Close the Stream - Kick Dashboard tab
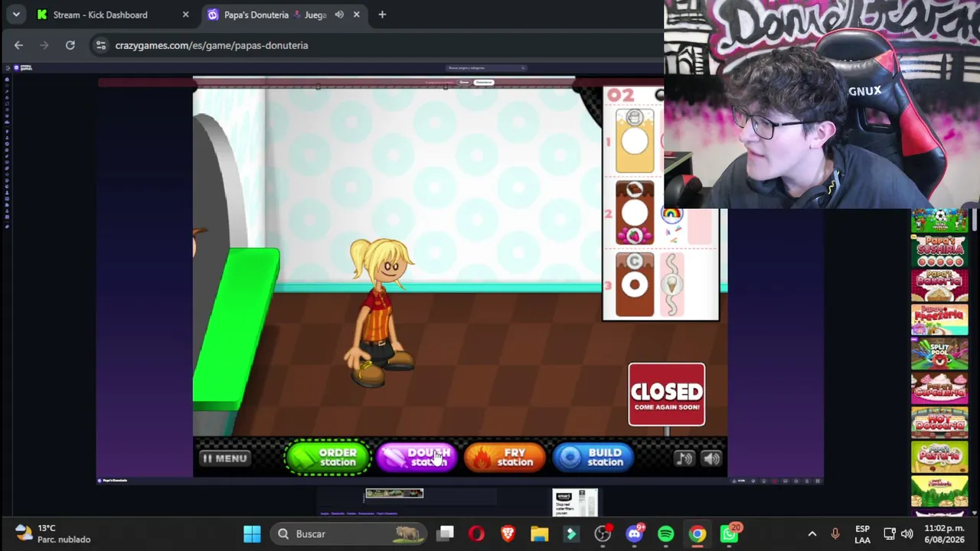The width and height of the screenshot is (980, 551). tap(185, 15)
